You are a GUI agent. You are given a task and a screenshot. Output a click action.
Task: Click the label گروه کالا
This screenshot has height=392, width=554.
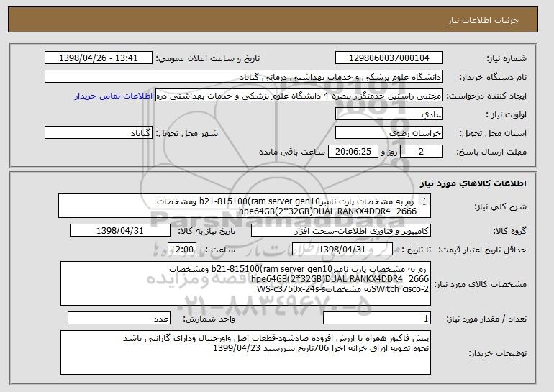[509, 232]
